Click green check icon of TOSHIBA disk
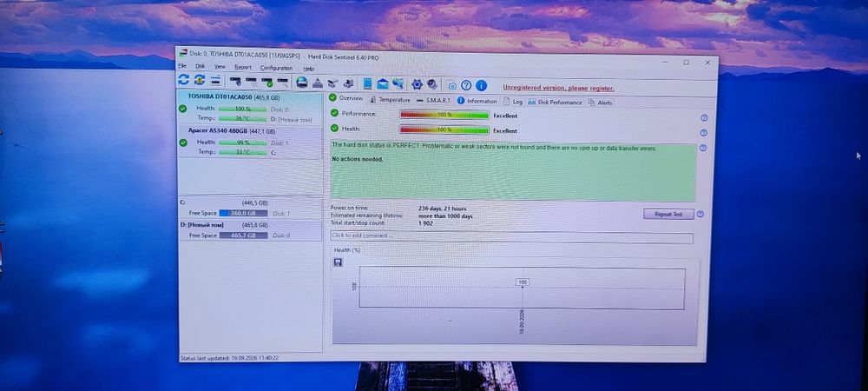This screenshot has height=391, width=868. click(182, 109)
